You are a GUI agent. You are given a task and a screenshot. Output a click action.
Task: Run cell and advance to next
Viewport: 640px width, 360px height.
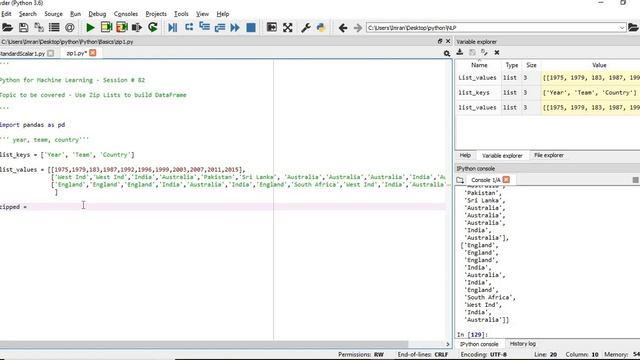122,28
